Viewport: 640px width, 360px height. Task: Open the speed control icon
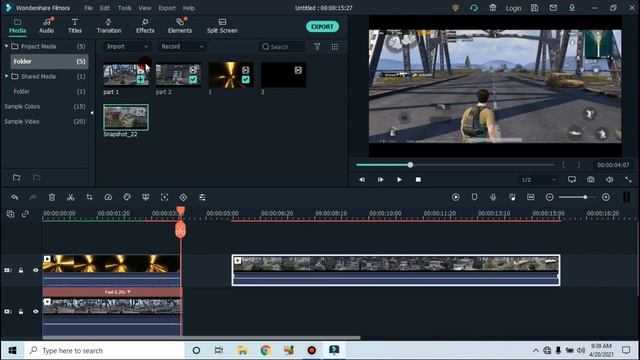pos(108,198)
